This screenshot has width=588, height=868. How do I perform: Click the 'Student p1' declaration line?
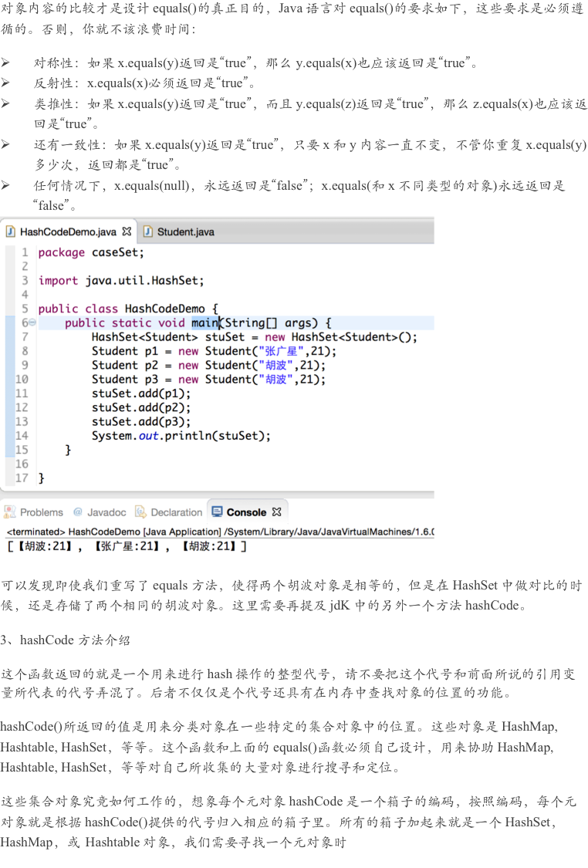click(x=214, y=351)
